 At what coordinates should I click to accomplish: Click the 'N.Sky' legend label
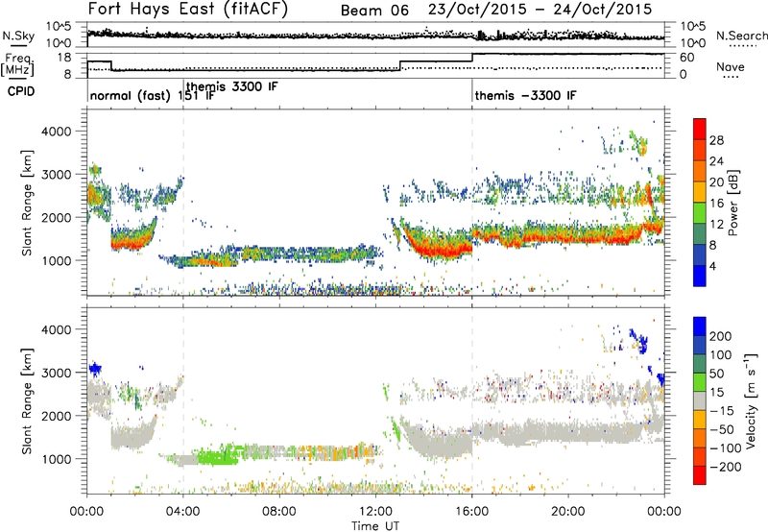tap(18, 36)
